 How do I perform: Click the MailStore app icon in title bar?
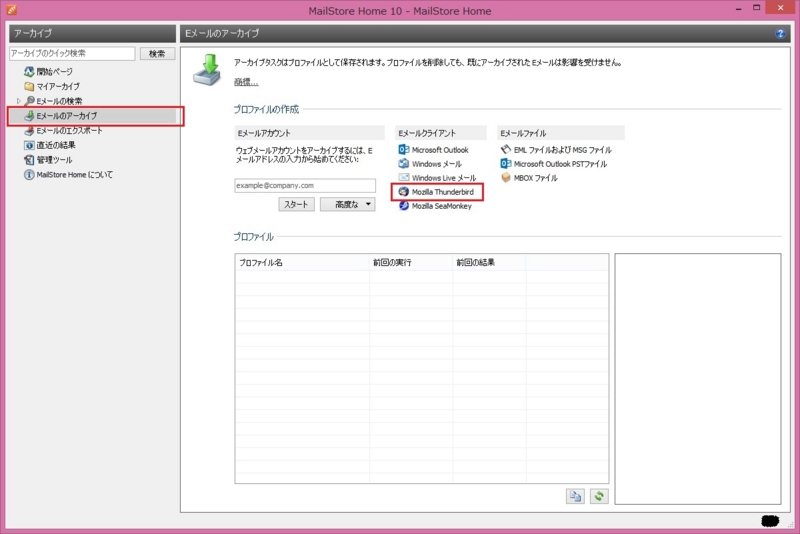pyautogui.click(x=11, y=9)
